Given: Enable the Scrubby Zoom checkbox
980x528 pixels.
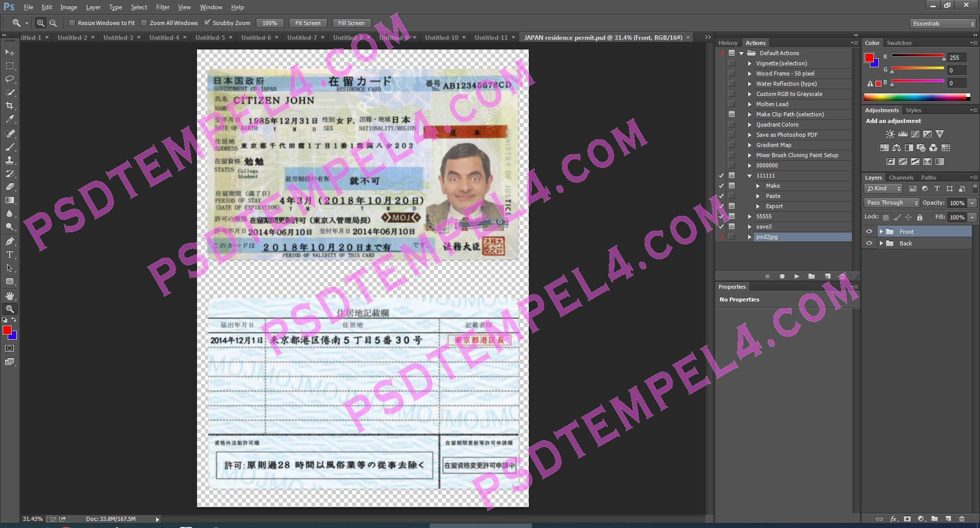Looking at the screenshot, I should (207, 23).
